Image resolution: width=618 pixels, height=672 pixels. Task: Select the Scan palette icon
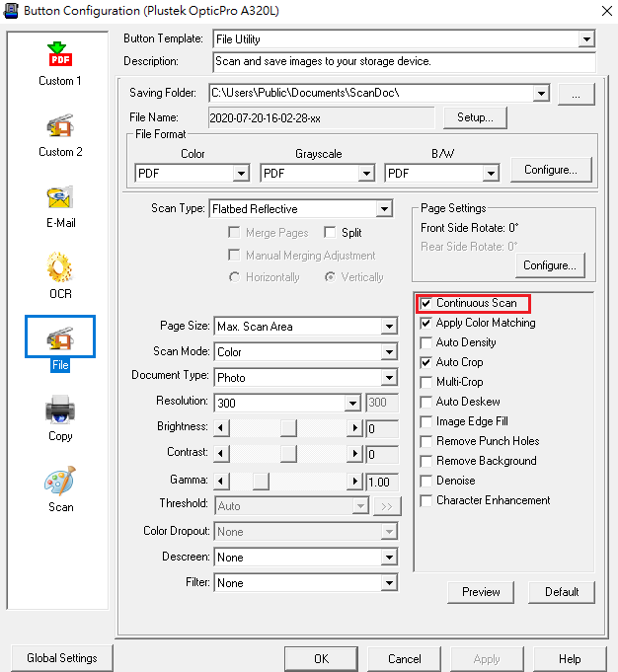pos(60,481)
